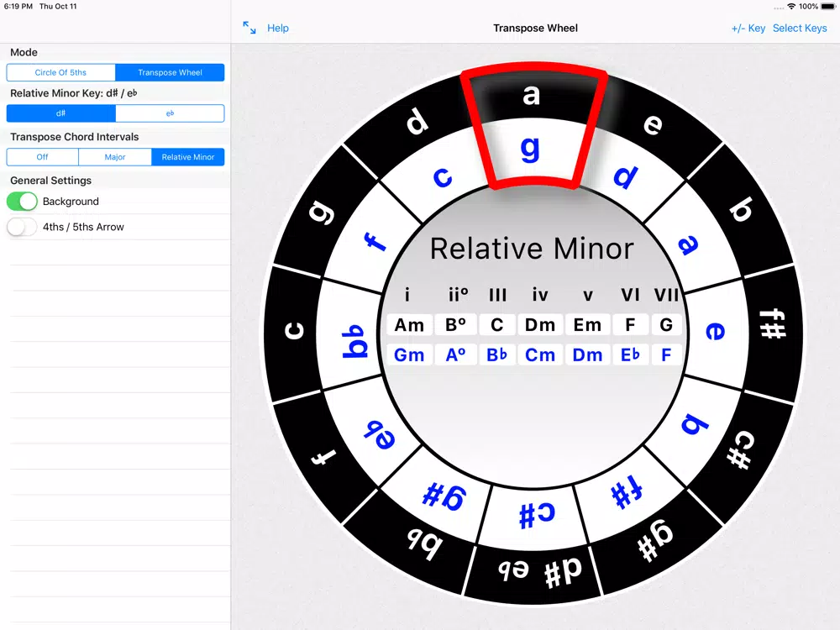
Task: Tap the '6:19 PM' clock text
Action: coord(18,7)
